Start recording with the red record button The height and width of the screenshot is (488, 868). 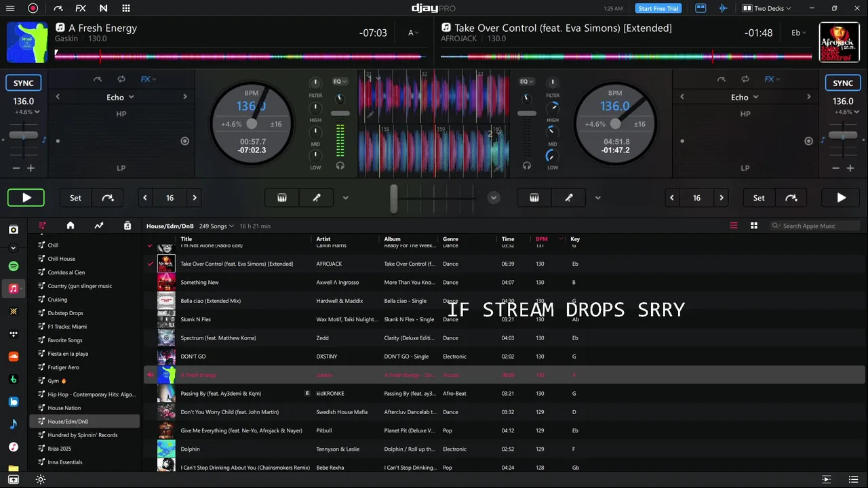point(33,8)
